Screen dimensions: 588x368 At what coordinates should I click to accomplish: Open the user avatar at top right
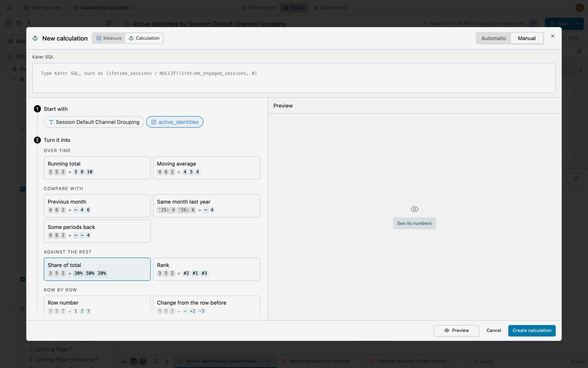click(579, 8)
